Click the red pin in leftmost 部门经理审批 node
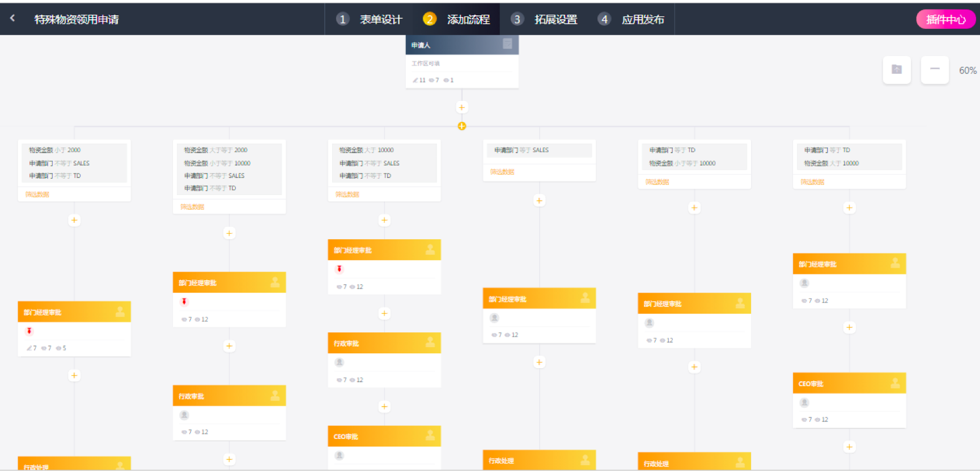980x473 pixels. tap(29, 331)
